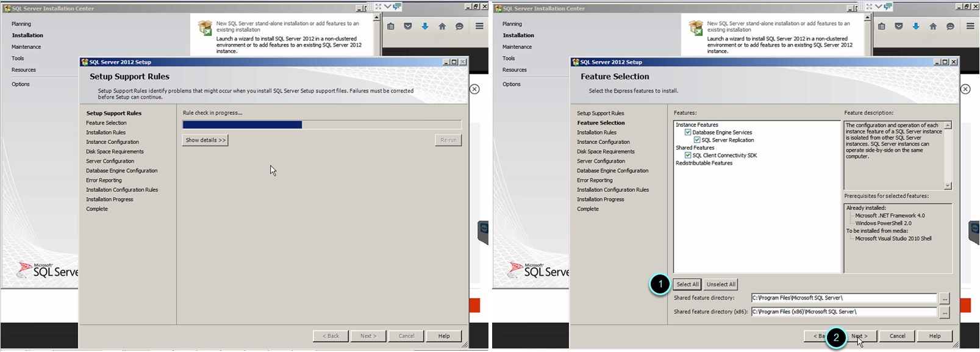Expand Show details in Setup Support Rules

tap(206, 140)
